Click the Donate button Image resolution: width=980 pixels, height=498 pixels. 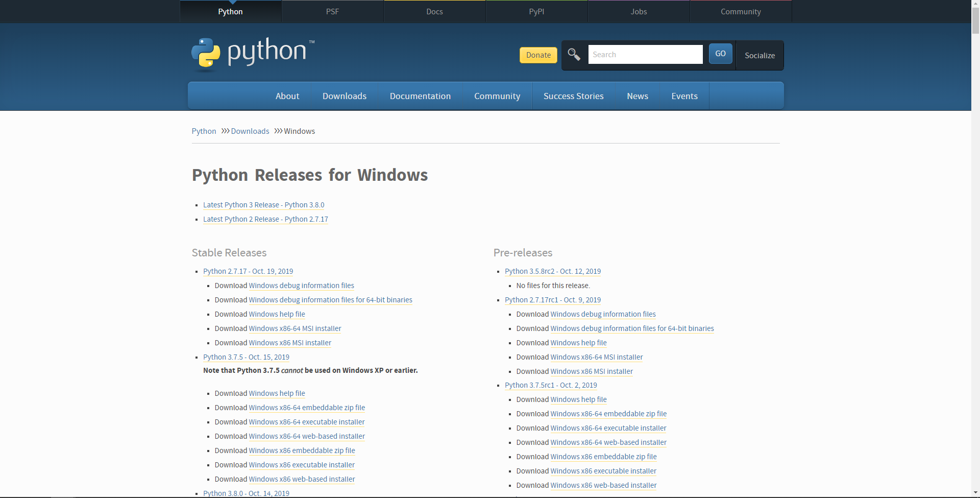[x=538, y=55]
